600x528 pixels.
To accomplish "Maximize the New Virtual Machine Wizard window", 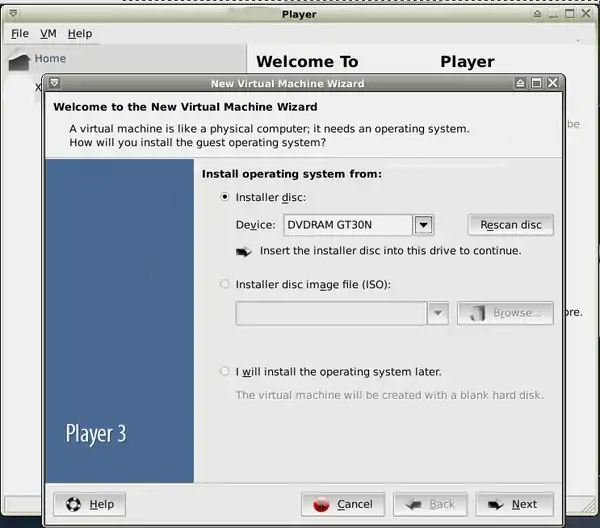I will point(536,83).
